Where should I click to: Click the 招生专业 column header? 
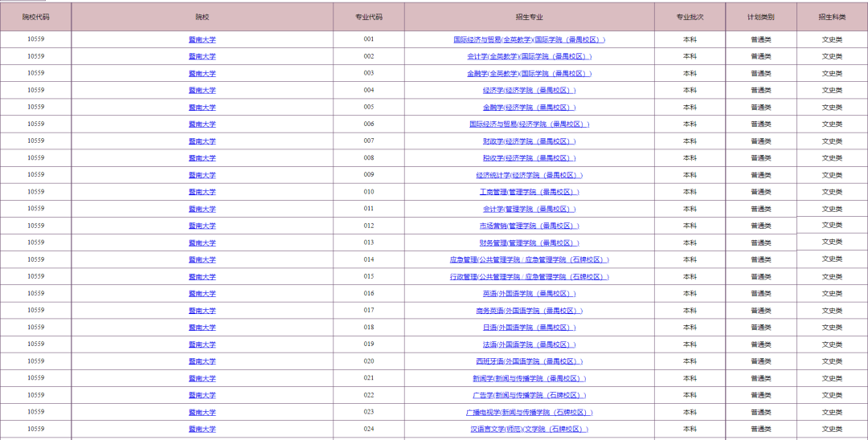point(529,17)
